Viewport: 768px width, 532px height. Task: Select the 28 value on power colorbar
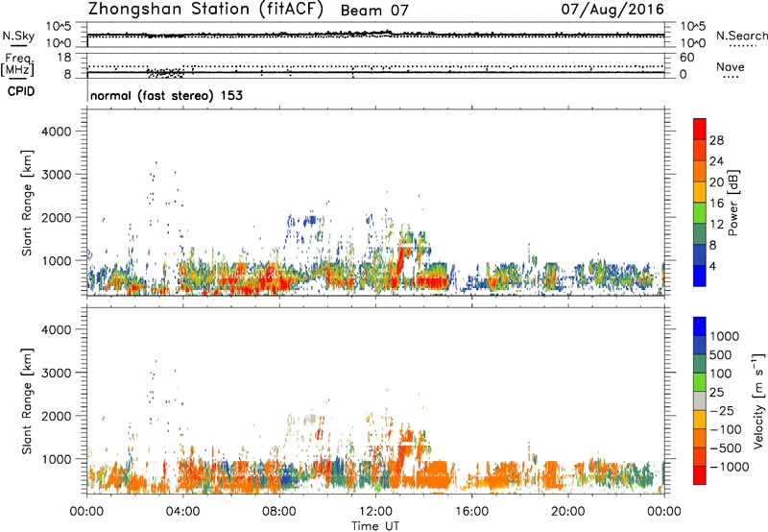[x=716, y=140]
